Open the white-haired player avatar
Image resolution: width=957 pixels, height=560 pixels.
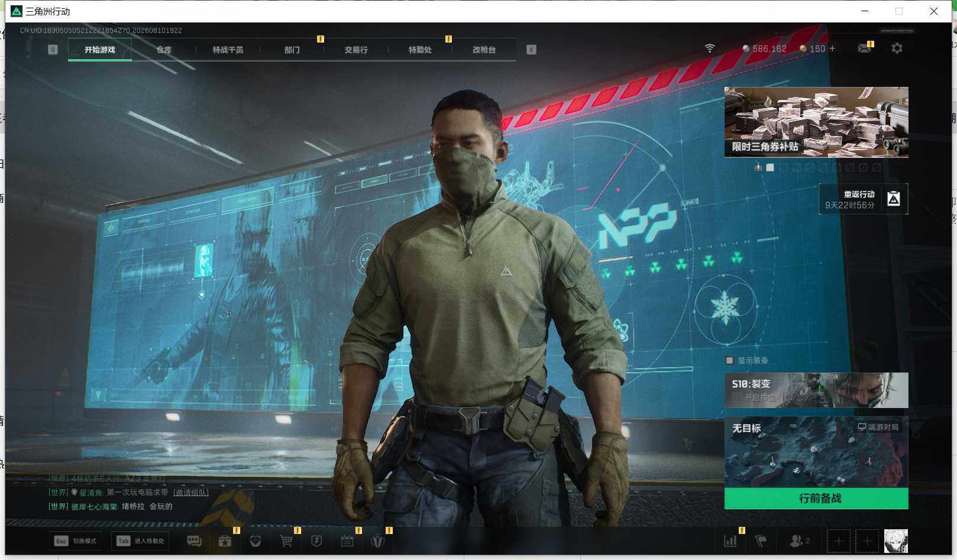coord(895,541)
